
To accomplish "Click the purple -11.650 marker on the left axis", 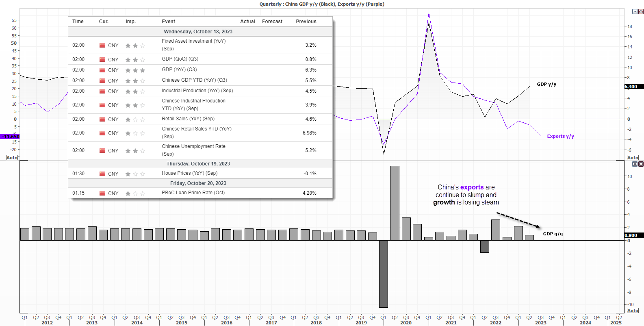I will point(10,137).
